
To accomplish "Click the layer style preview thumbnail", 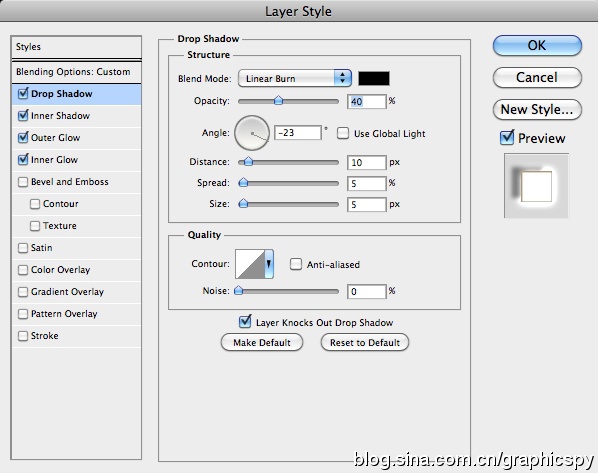I will (536, 186).
